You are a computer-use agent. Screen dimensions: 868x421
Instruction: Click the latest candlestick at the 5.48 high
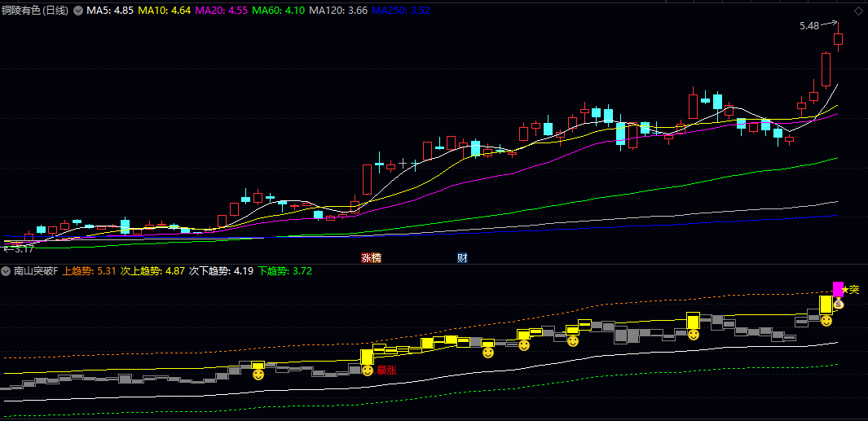pos(838,39)
